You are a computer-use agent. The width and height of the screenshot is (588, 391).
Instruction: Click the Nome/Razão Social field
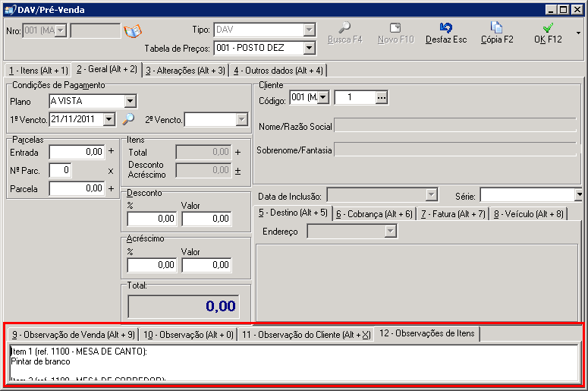[x=456, y=126]
